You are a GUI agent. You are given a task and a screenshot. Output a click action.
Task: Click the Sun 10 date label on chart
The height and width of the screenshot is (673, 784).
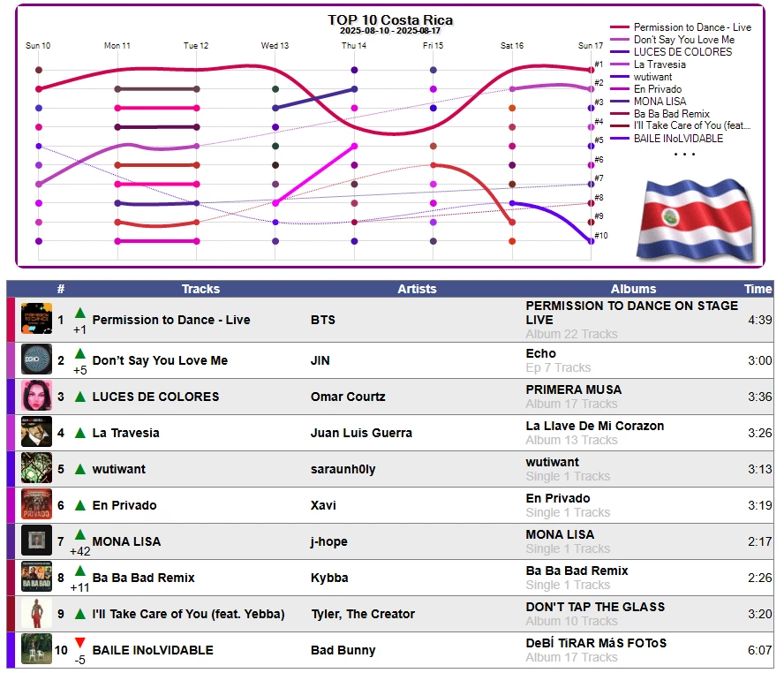pyautogui.click(x=38, y=46)
